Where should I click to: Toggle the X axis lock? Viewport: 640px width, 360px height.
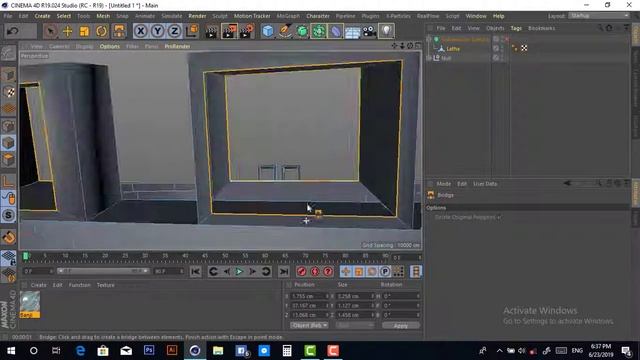tap(140, 31)
